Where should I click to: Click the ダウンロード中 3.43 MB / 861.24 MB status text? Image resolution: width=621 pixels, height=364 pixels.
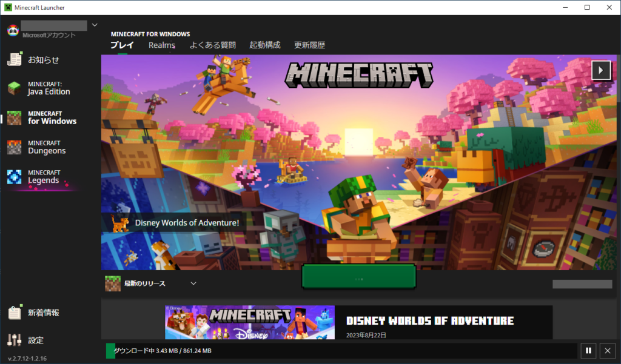tap(163, 351)
